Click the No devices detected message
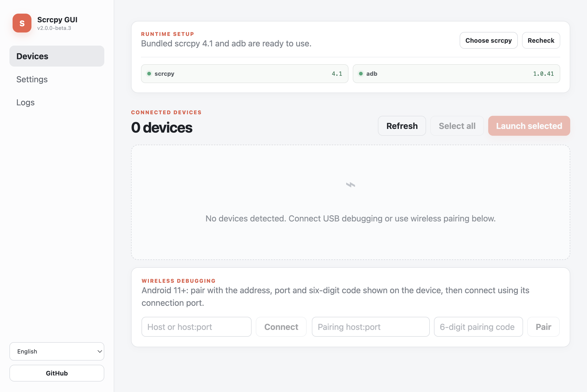 (351, 218)
